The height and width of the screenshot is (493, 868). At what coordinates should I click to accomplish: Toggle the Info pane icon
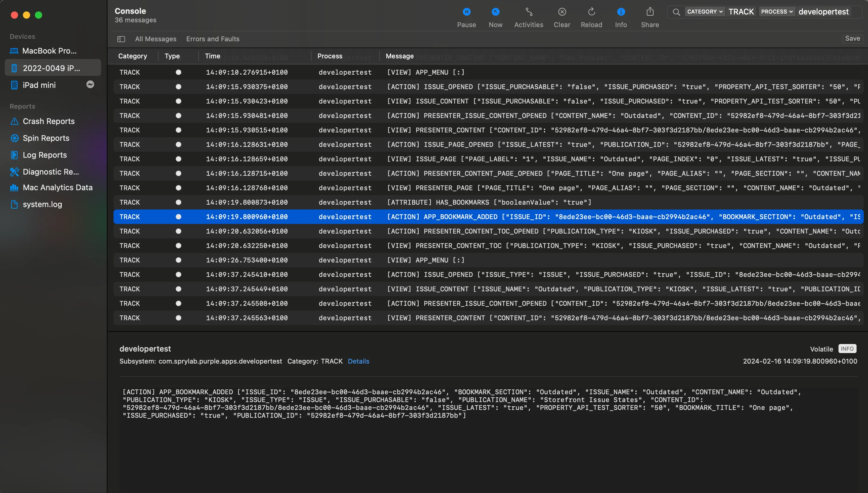pos(621,12)
